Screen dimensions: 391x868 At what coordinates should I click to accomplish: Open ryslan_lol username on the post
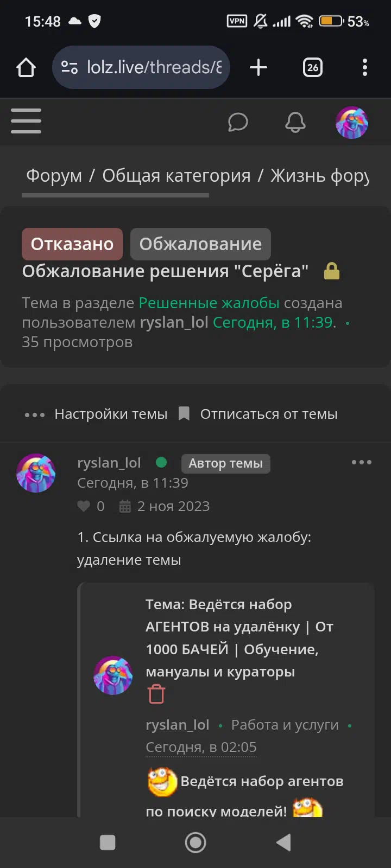[x=109, y=463]
